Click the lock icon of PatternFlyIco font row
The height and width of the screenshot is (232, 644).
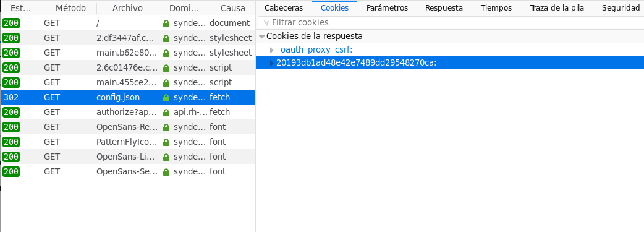tap(166, 142)
